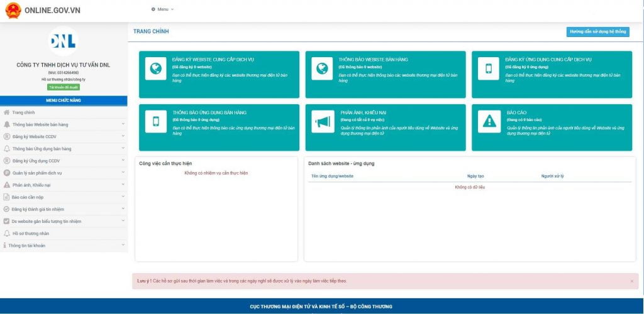
Task: Open BÁO CÁO card title
Action: tap(517, 112)
